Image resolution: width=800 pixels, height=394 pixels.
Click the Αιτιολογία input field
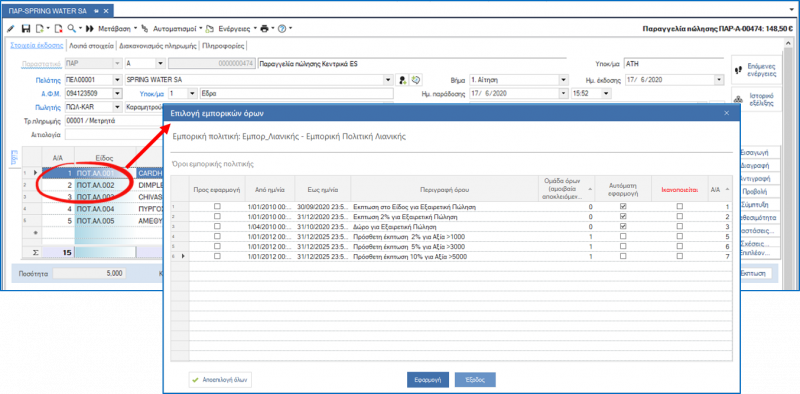coord(115,135)
